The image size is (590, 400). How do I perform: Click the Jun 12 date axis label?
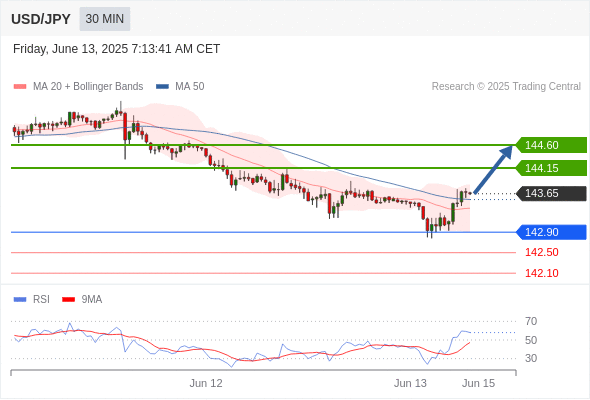click(206, 383)
